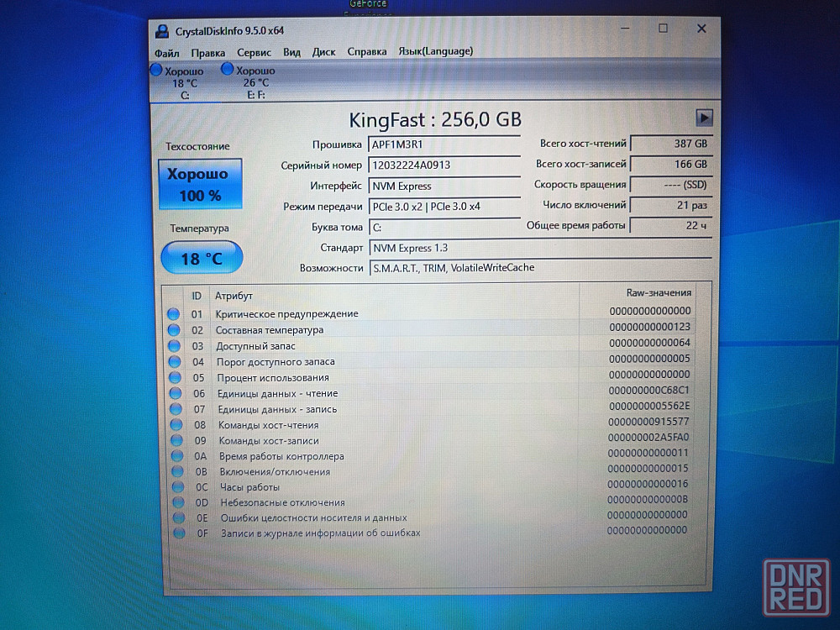Screen dimensions: 840x630
Task: Click status icon for attribute 01 Критическое предупреждение
Action: tap(174, 314)
